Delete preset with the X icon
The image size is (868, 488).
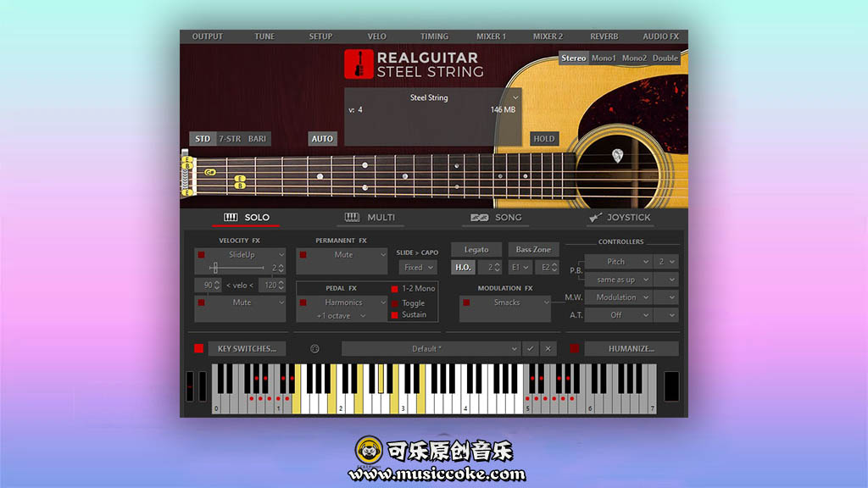[548, 348]
